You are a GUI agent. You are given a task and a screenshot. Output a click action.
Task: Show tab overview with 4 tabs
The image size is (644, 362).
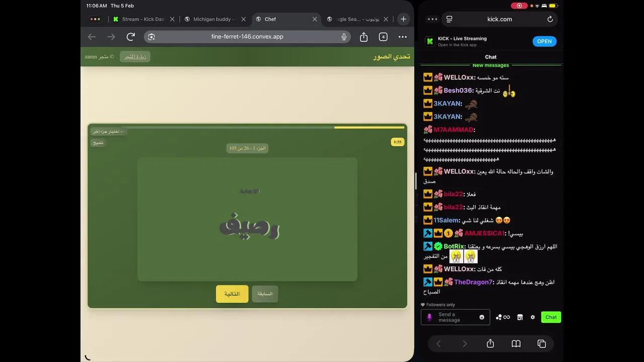[383, 37]
